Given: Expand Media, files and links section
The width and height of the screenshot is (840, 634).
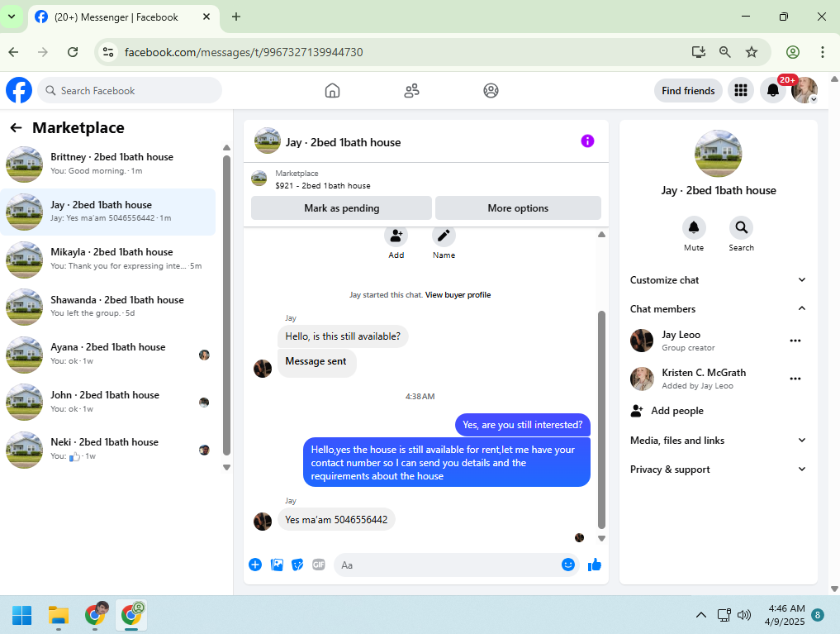Looking at the screenshot, I should pos(718,440).
